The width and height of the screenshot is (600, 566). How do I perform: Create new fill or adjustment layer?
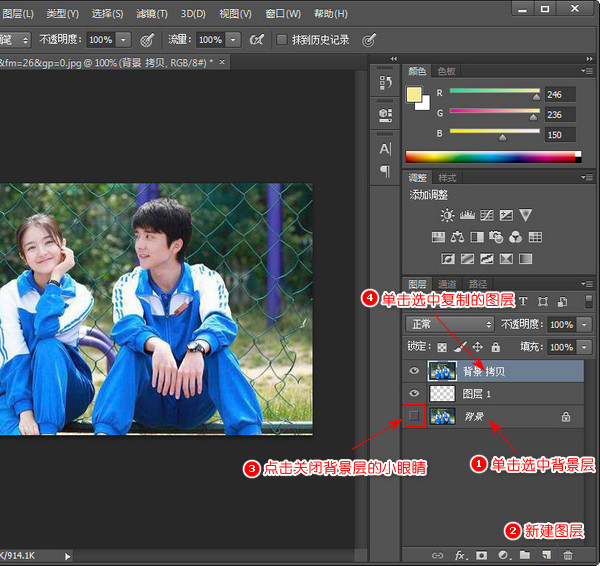[504, 555]
